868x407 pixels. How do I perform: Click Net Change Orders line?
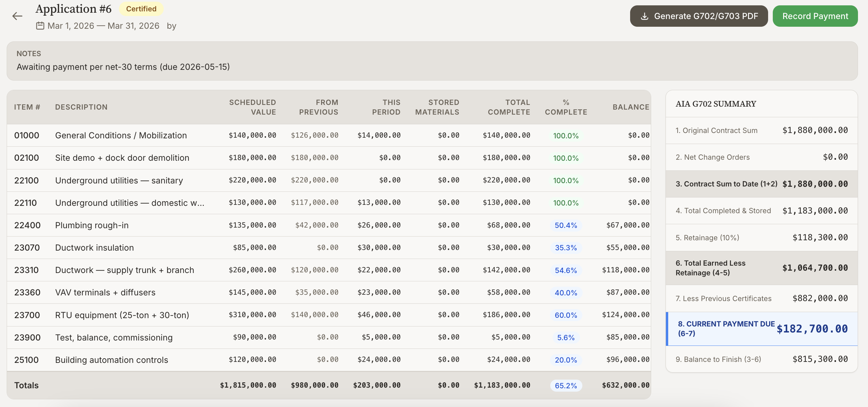(761, 157)
